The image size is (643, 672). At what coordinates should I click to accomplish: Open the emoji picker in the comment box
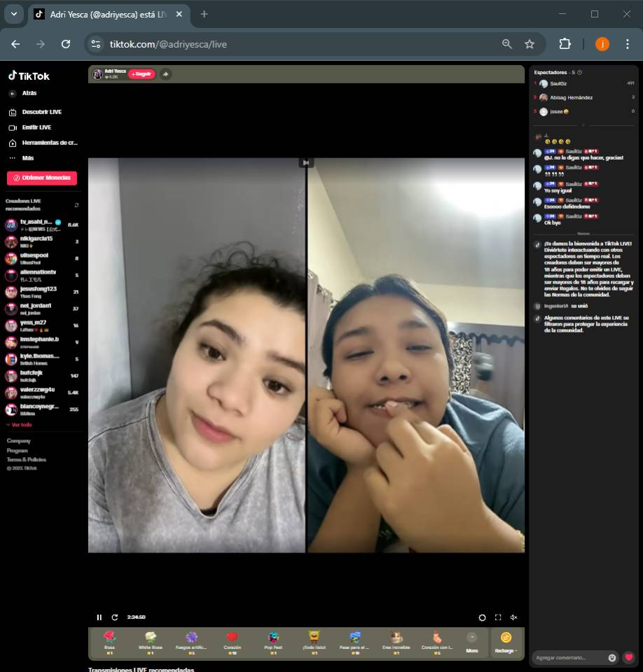coord(612,658)
